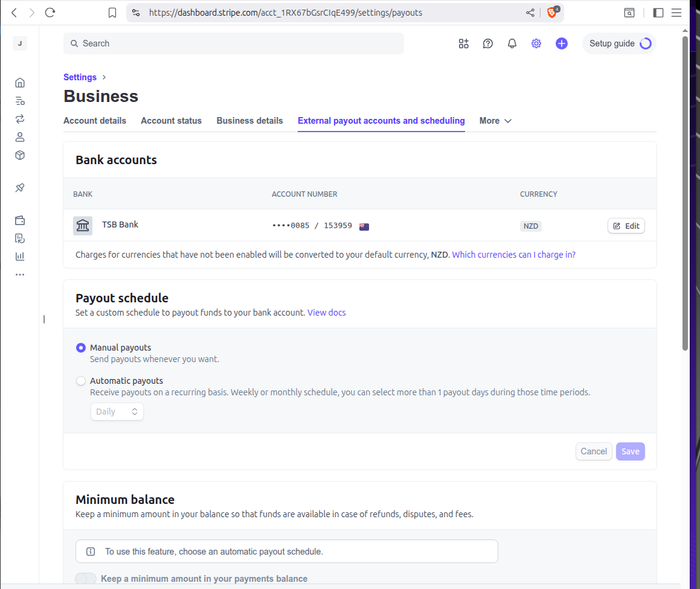Viewport: 700px width, 589px height.
Task: Click the help question mark icon
Action: click(x=488, y=43)
